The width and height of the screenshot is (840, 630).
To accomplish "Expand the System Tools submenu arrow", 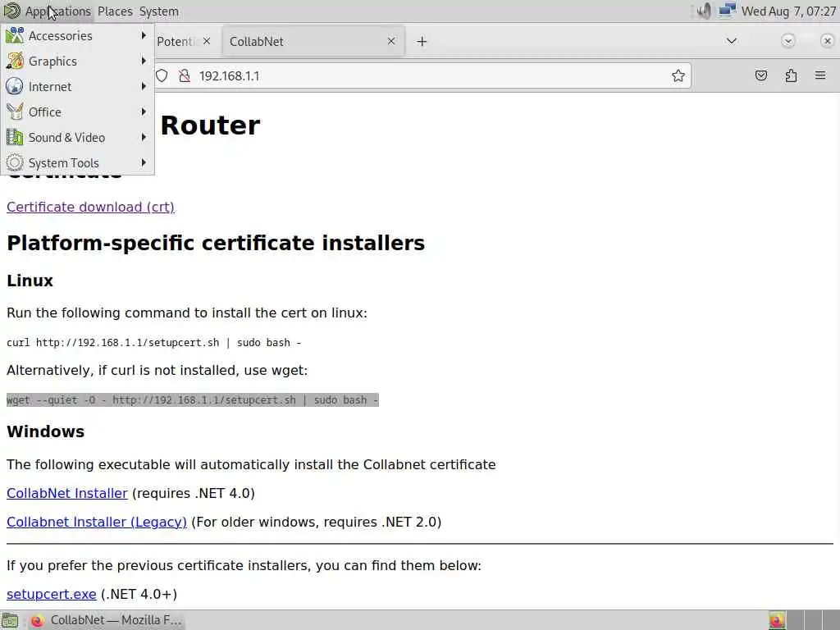I will click(x=144, y=162).
